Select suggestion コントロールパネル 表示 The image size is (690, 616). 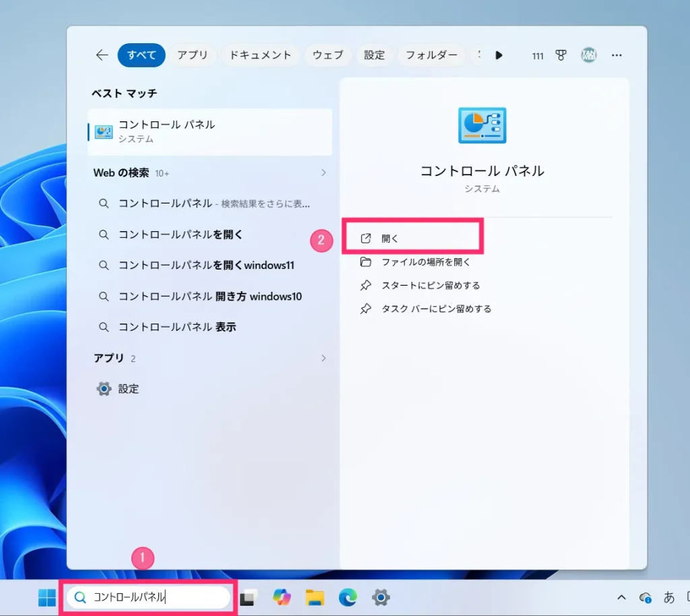(210, 327)
